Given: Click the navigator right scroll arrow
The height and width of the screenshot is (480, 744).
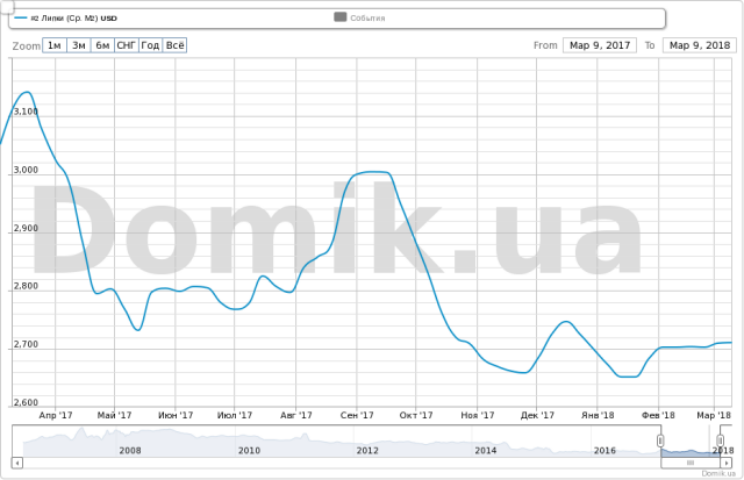Looking at the screenshot, I should click(726, 462).
